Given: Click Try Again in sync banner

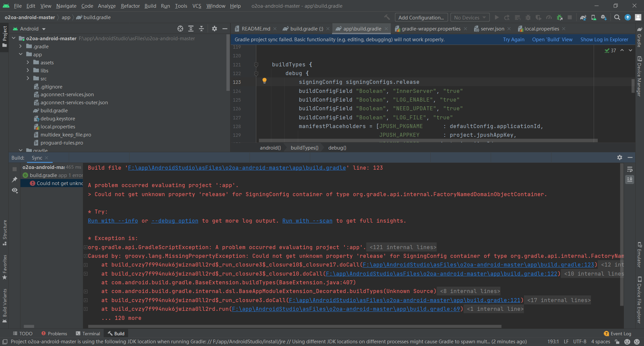Looking at the screenshot, I should (514, 40).
